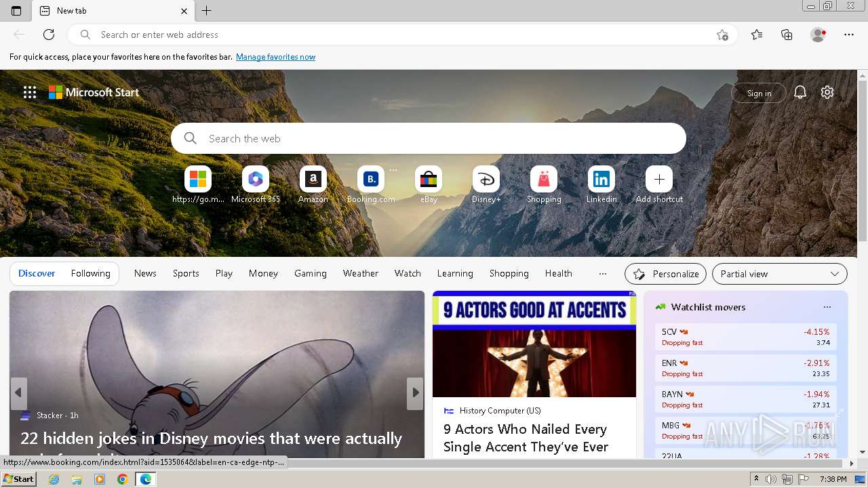Click the Microsoft Start logo
868x488 pixels.
coord(94,93)
